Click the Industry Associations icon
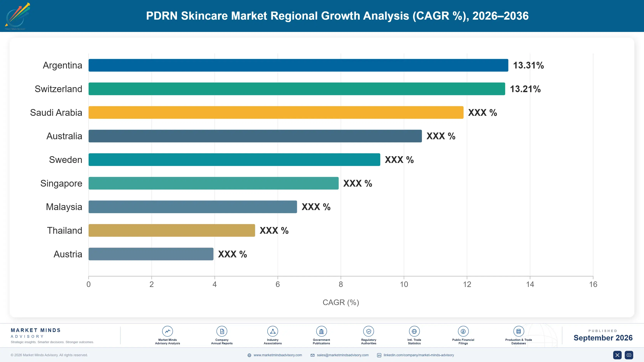The image size is (644, 362). pyautogui.click(x=273, y=331)
